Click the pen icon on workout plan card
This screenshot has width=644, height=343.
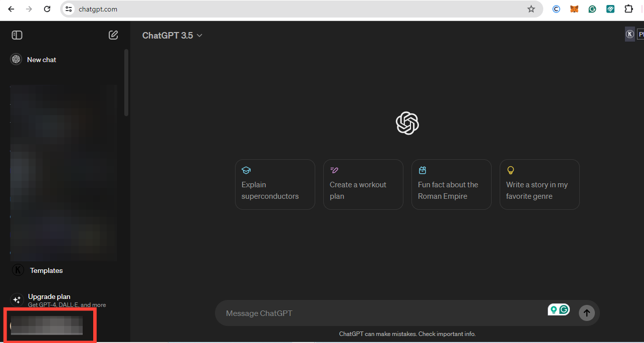tap(334, 170)
